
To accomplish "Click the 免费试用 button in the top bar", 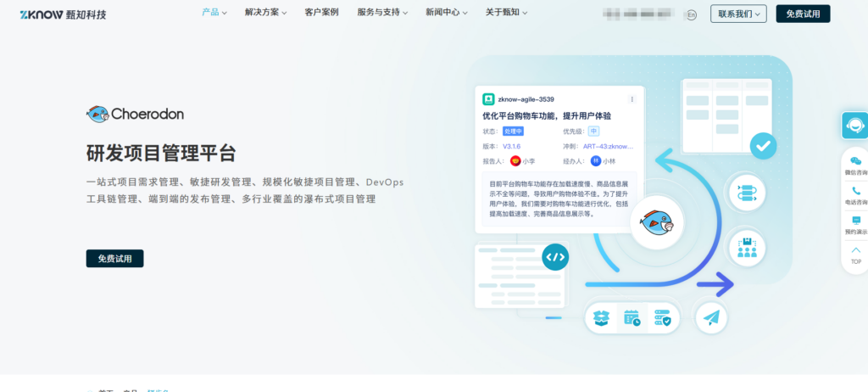I will coord(803,14).
